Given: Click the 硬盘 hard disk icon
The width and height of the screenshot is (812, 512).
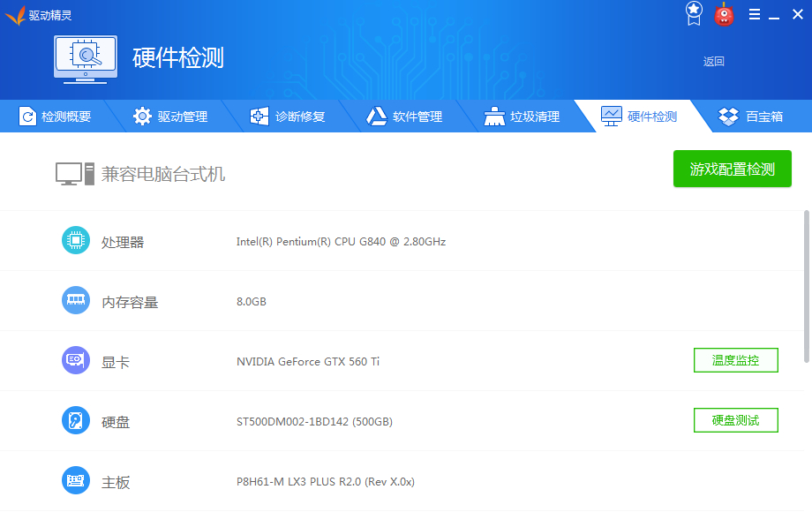Looking at the screenshot, I should click(x=76, y=420).
